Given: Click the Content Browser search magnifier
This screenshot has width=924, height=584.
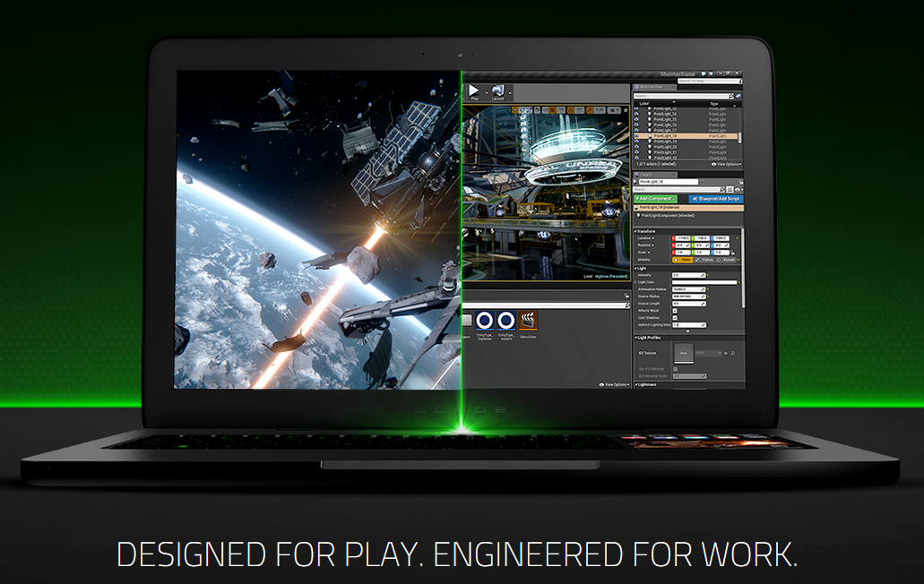Looking at the screenshot, I should (x=627, y=305).
